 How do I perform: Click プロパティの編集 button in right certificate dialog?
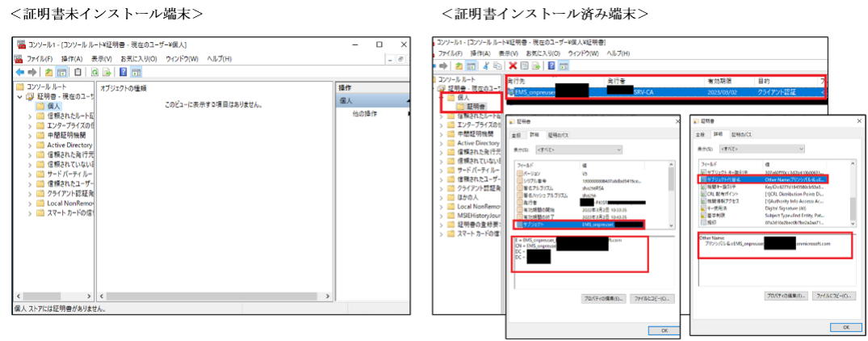pos(785,296)
